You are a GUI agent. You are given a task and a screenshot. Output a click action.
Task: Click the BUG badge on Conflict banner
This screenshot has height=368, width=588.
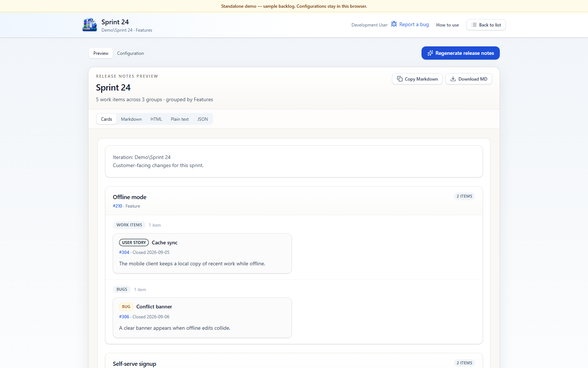point(126,307)
